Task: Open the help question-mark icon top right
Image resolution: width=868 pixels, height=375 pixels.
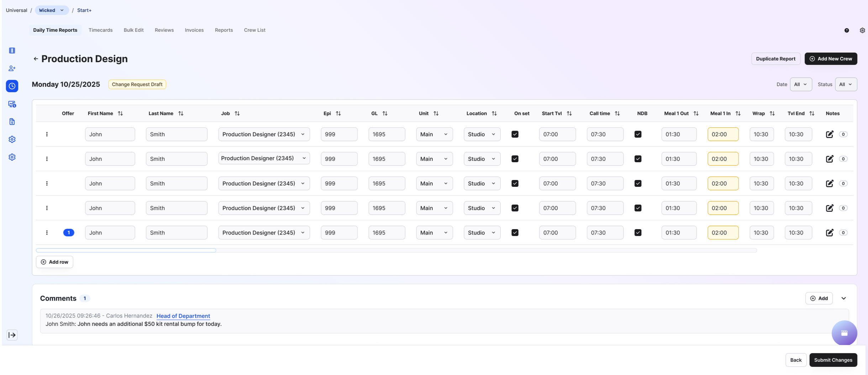Action: pyautogui.click(x=847, y=30)
